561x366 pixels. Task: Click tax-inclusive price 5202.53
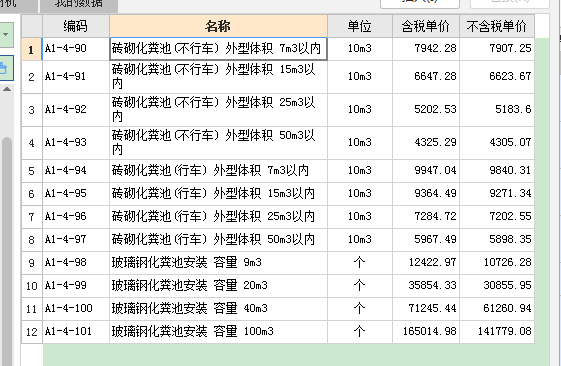tap(426, 110)
